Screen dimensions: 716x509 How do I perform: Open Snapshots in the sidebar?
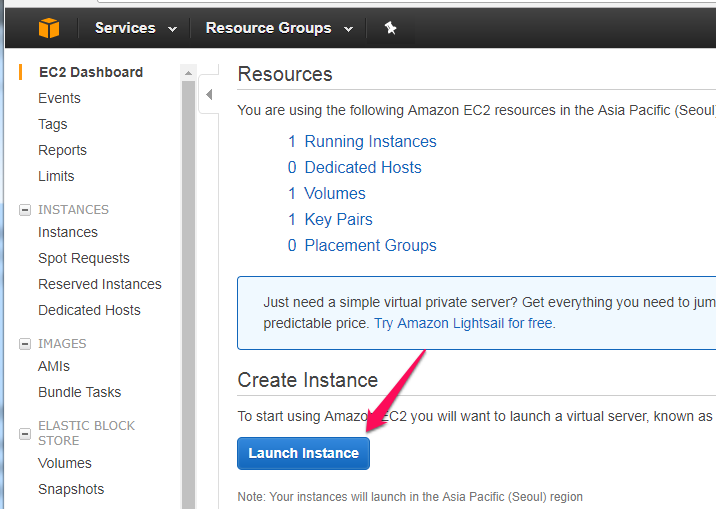71,489
